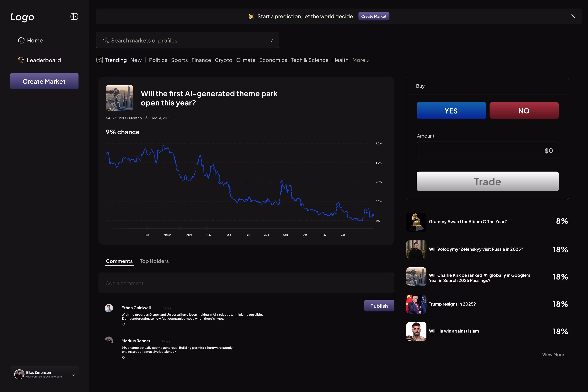Click the Home icon in the sidebar
Screen dimensions: 588x392
pyautogui.click(x=21, y=40)
